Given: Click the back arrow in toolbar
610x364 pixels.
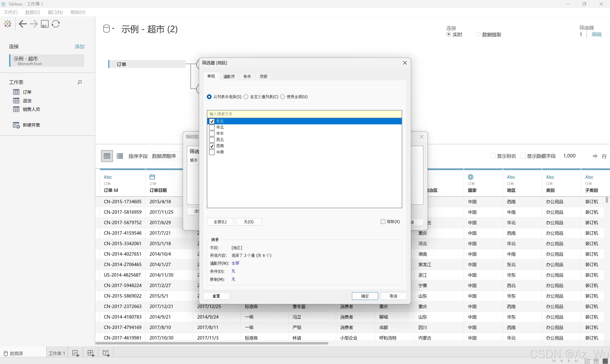Looking at the screenshot, I should point(23,24).
